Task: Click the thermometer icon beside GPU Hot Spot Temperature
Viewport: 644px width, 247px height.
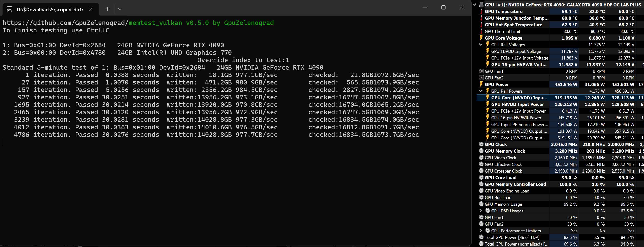Action: [481, 25]
